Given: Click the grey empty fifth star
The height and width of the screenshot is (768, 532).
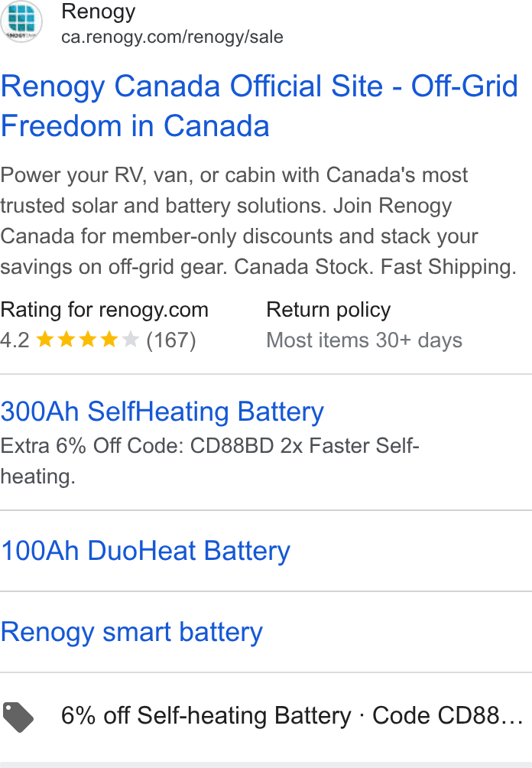Looking at the screenshot, I should pos(130,339).
